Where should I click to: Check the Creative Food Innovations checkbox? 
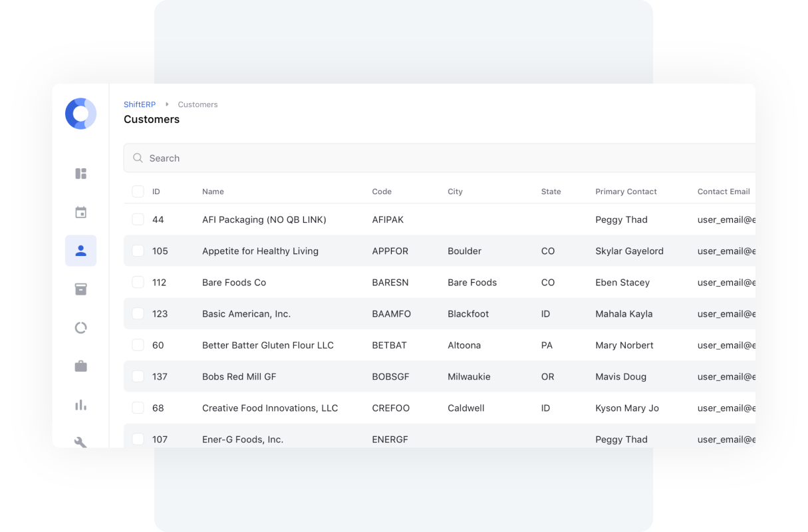138,408
